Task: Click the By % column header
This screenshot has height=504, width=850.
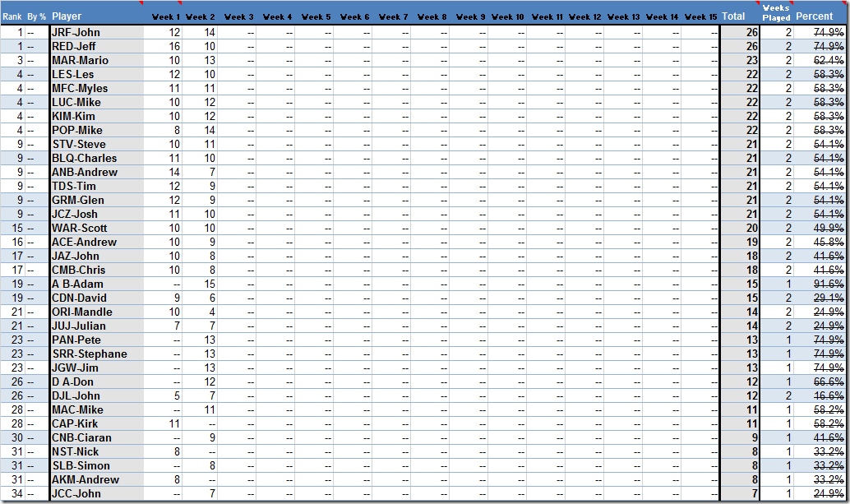Action: click(x=37, y=16)
